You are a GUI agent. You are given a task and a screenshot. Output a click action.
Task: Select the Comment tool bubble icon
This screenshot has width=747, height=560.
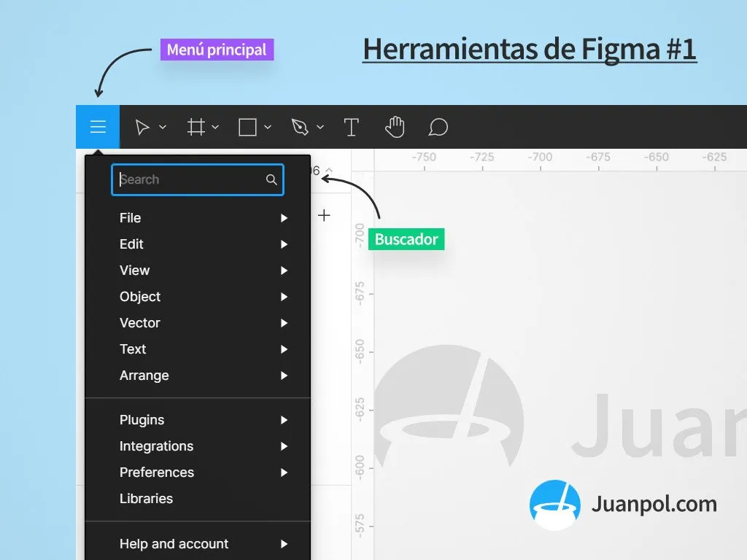(438, 127)
